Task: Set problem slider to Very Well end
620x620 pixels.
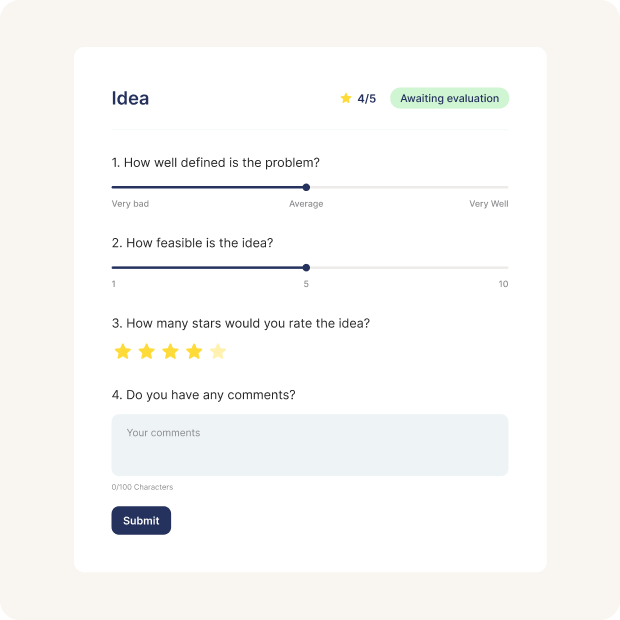Action: pos(506,187)
